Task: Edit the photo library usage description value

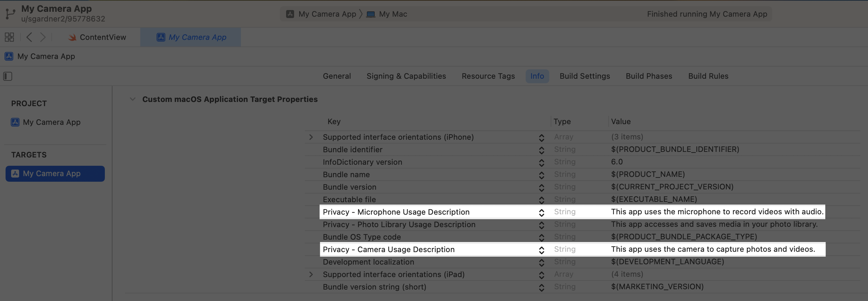Action: point(714,224)
